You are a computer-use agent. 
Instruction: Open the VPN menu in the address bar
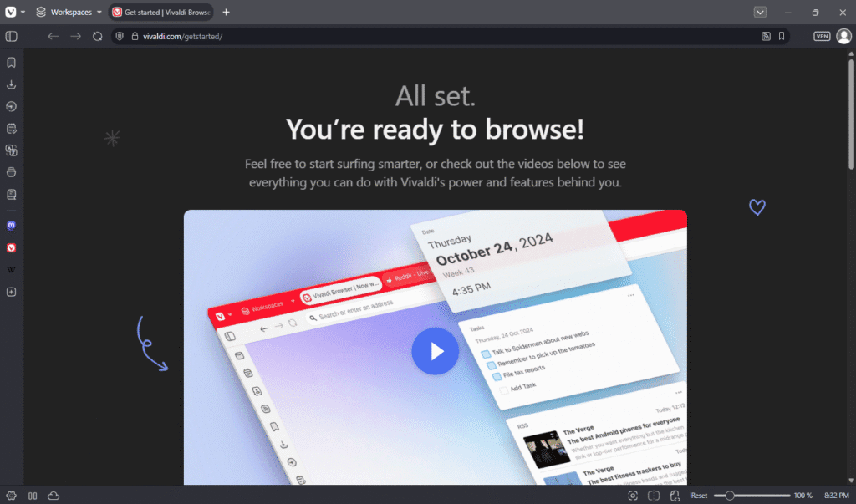click(820, 36)
